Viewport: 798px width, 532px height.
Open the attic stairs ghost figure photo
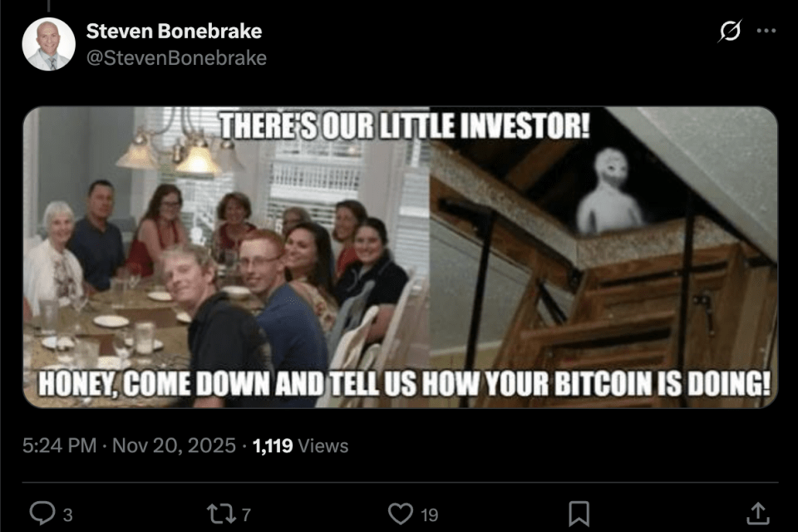coord(603,257)
